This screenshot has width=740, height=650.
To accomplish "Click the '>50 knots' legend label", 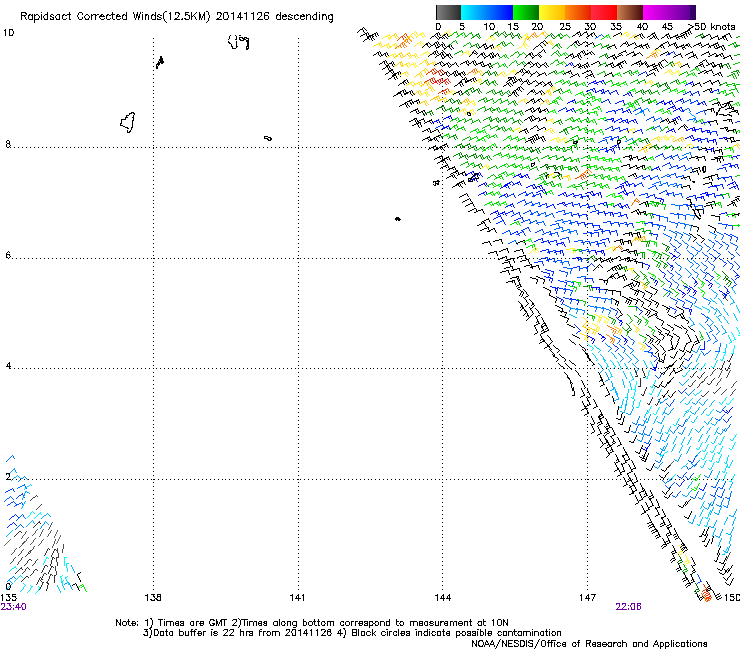I will pos(711,27).
